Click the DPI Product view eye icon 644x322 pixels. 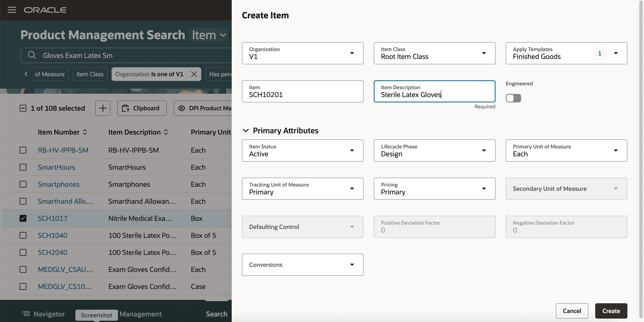click(181, 108)
